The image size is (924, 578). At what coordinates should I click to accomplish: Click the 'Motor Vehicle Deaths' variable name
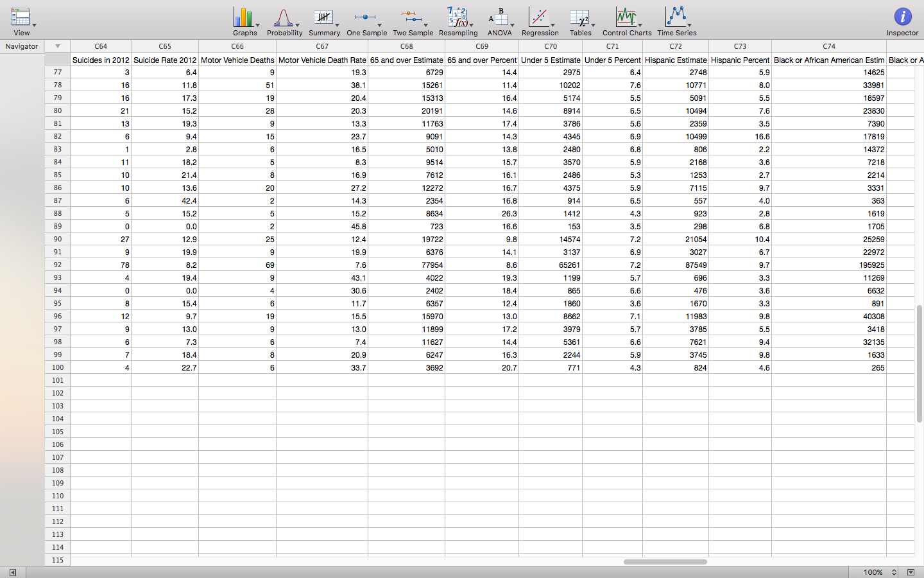point(237,60)
